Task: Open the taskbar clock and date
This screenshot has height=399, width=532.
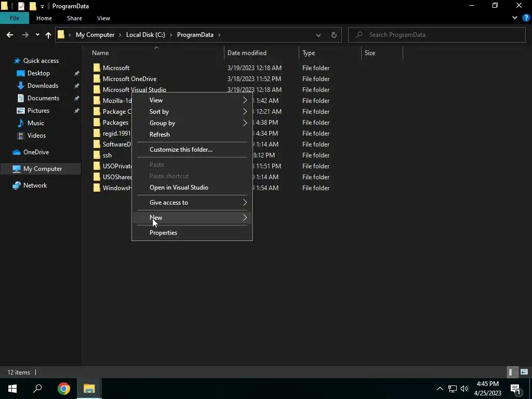Action: [x=487, y=389]
